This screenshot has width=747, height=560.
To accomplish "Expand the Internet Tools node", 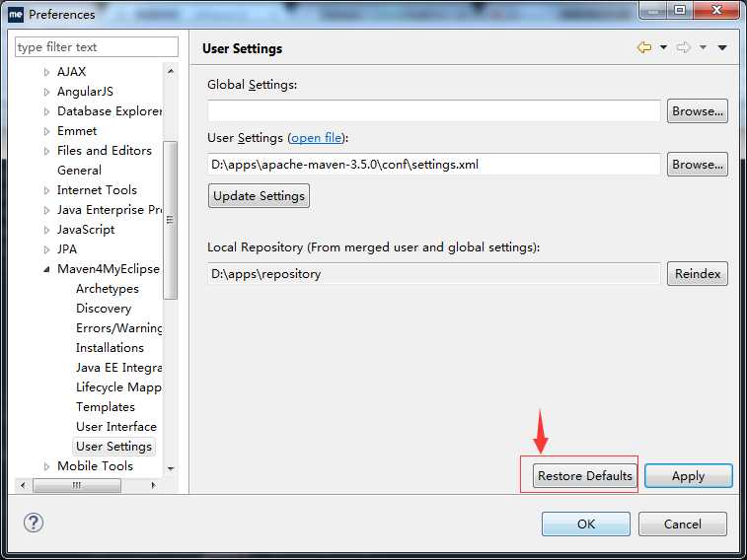I will (x=46, y=191).
